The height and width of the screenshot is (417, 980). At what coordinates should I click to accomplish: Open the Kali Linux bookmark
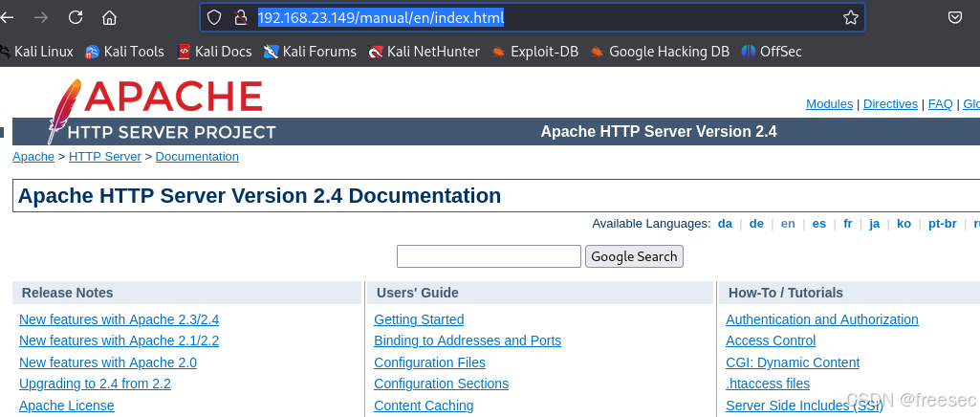(x=37, y=52)
